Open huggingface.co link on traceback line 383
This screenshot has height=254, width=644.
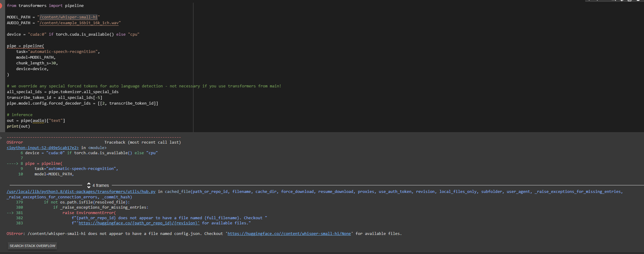click(x=139, y=223)
